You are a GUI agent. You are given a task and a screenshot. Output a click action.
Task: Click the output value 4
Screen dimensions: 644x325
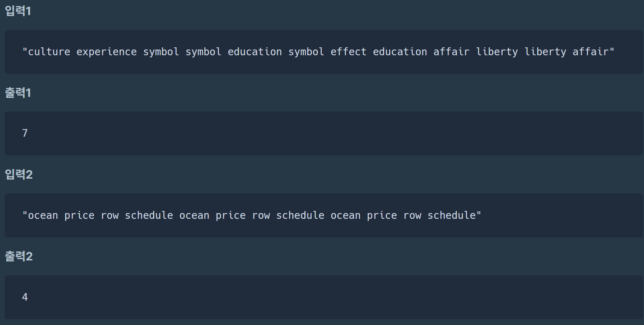[25, 297]
